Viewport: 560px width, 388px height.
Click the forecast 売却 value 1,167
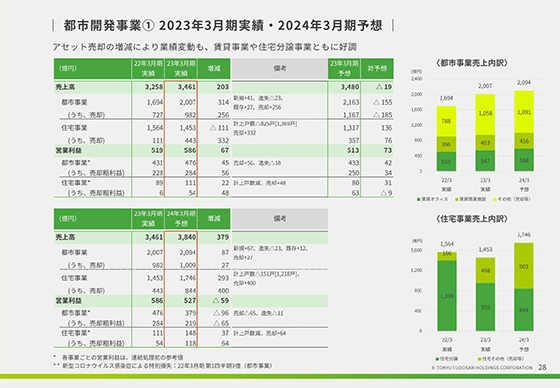tap(351, 115)
